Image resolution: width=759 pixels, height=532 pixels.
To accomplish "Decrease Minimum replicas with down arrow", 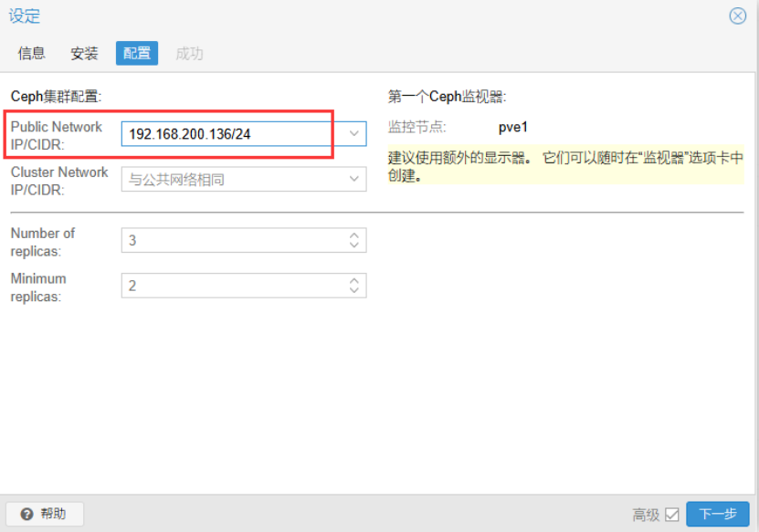I will click(354, 291).
